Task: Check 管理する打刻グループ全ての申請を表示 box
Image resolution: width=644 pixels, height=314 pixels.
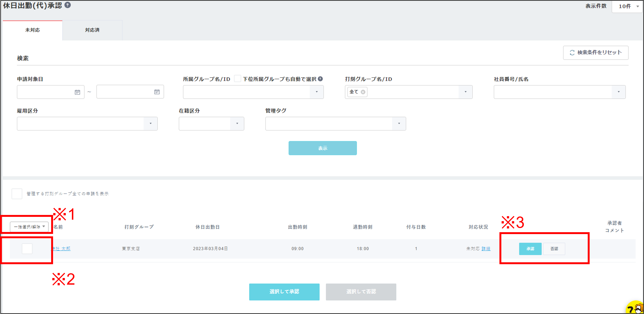Action: tap(17, 194)
